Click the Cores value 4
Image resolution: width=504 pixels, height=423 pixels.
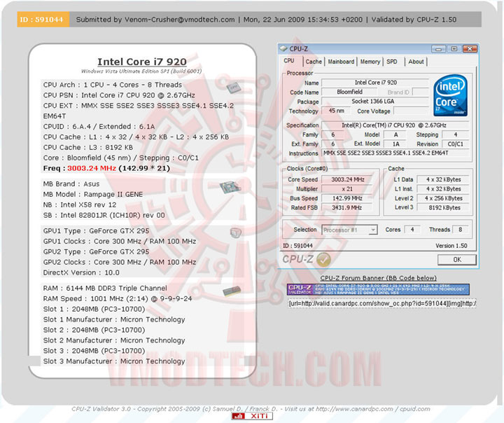[x=412, y=230]
